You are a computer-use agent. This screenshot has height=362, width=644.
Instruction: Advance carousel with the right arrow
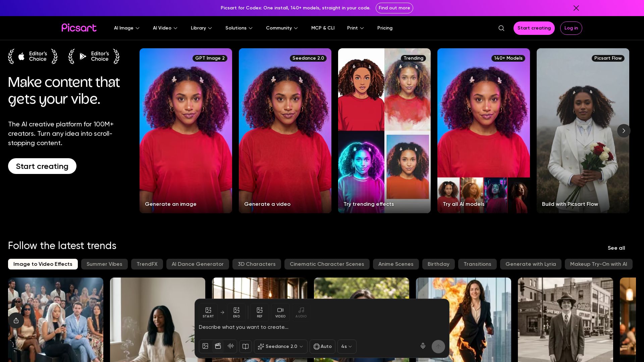(x=624, y=131)
